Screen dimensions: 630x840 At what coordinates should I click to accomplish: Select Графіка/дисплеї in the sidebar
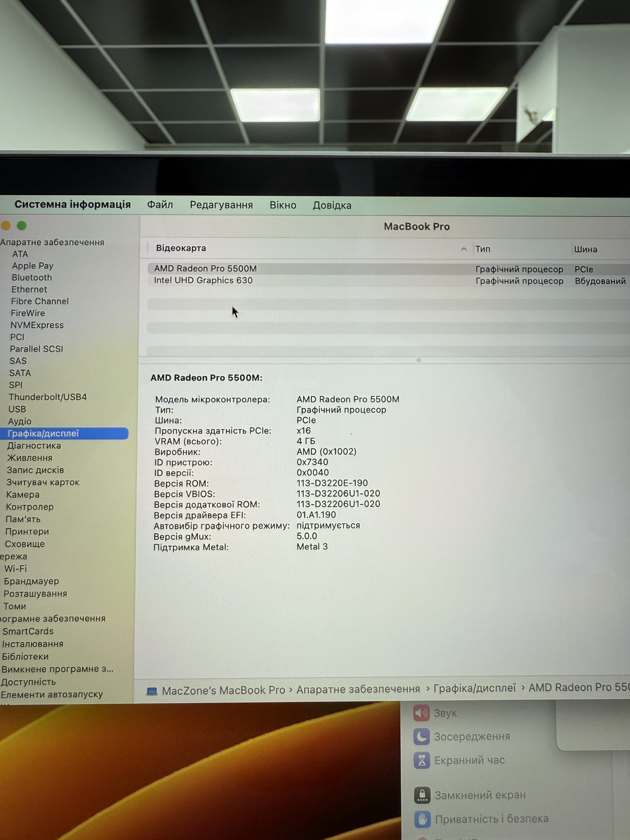(x=64, y=433)
